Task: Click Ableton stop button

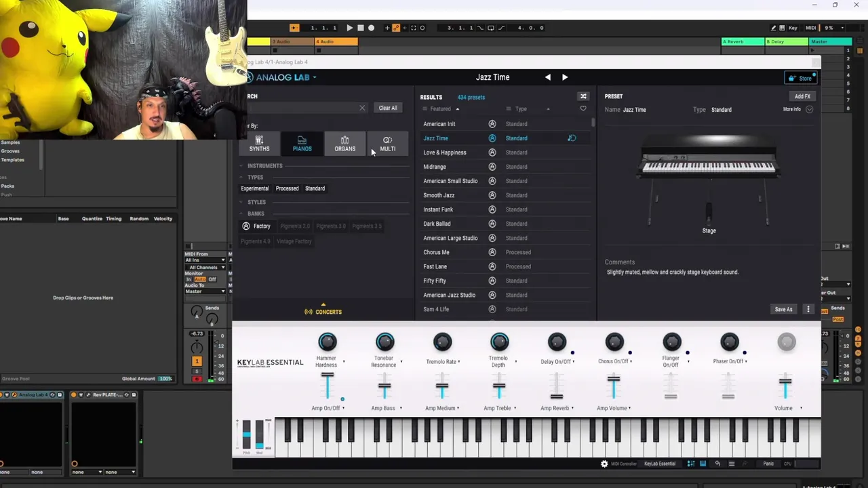Action: [x=360, y=28]
